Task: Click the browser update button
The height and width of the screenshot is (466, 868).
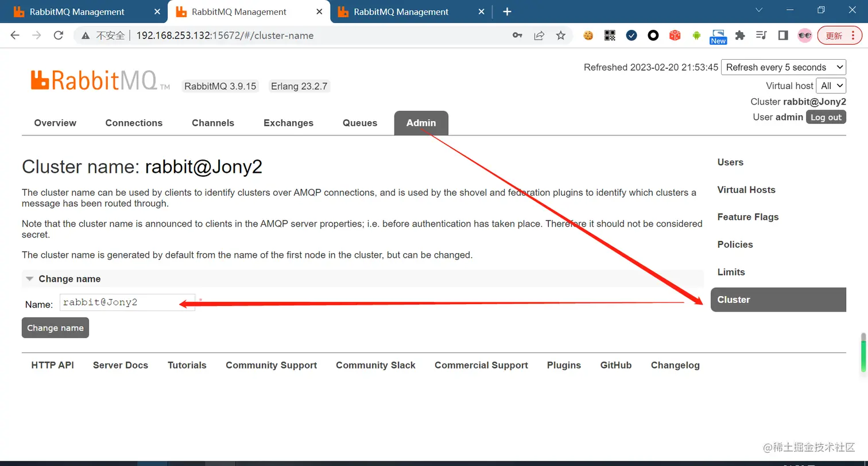Action: (x=840, y=35)
